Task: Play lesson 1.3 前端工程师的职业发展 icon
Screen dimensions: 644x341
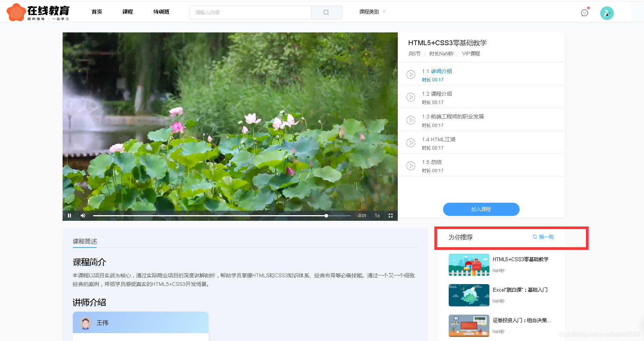Action: 411,120
